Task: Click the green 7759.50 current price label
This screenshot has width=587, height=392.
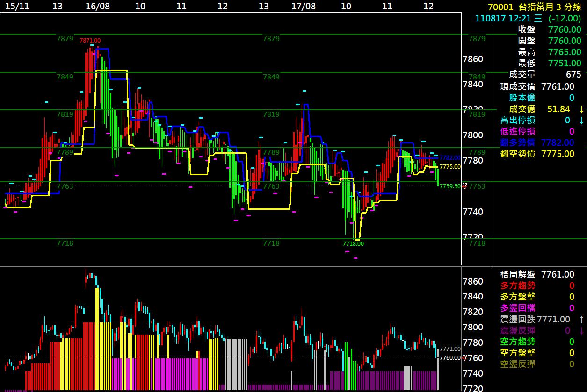Action: (x=450, y=186)
